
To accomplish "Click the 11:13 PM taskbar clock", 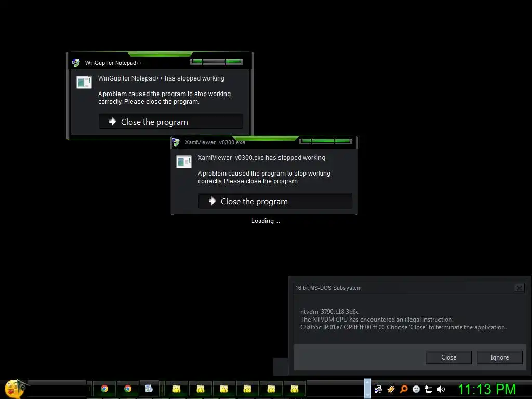I will (x=487, y=390).
